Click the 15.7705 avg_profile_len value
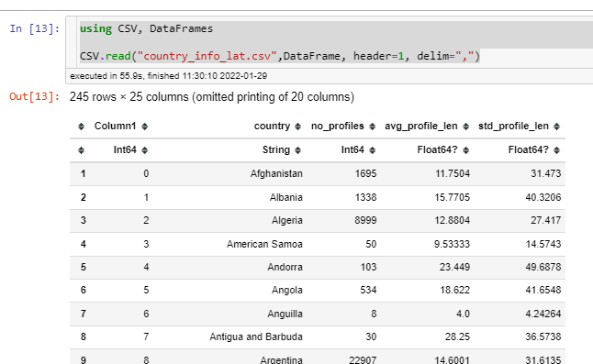Image resolution: width=593 pixels, height=364 pixels. (453, 197)
